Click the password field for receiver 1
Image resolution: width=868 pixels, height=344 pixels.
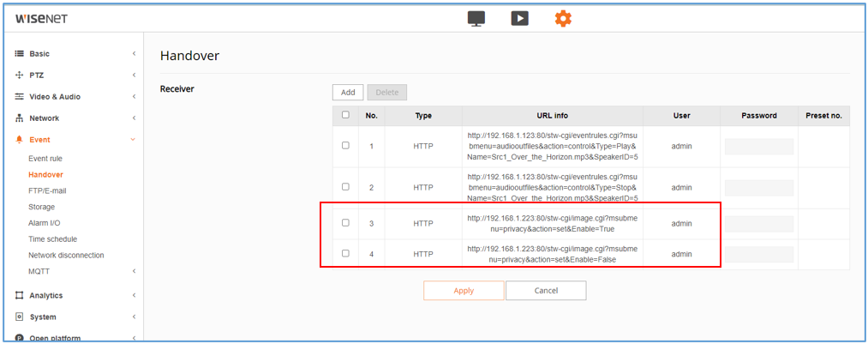click(758, 147)
